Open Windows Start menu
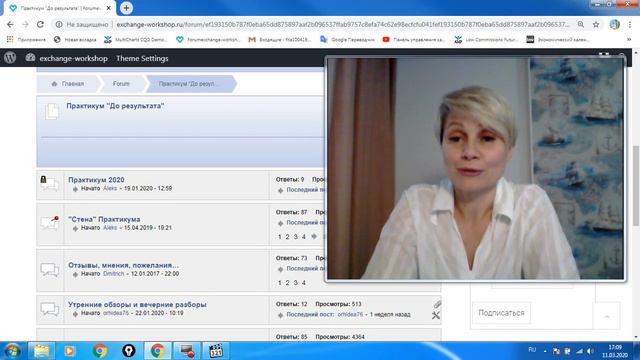The width and height of the screenshot is (640, 360). 12,351
